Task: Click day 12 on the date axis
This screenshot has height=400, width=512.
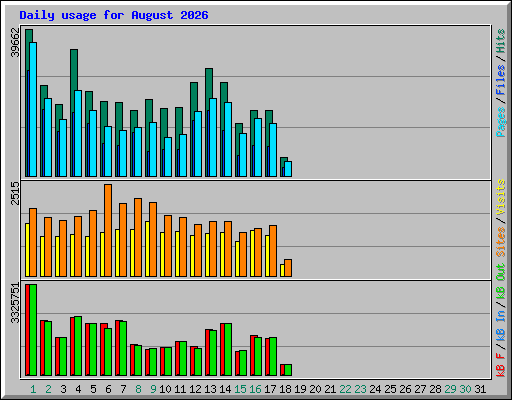Action: (195, 389)
